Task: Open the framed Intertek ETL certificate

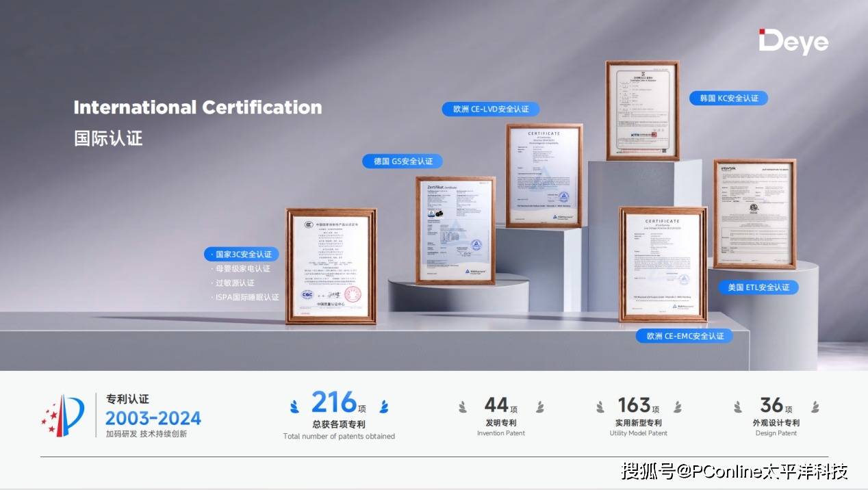Action: 754,214
